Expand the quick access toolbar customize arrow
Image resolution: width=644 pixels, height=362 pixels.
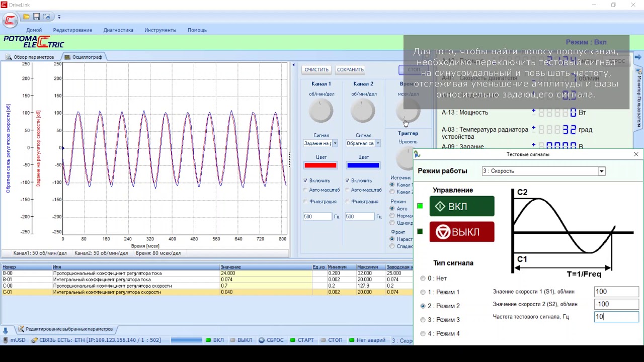click(59, 17)
